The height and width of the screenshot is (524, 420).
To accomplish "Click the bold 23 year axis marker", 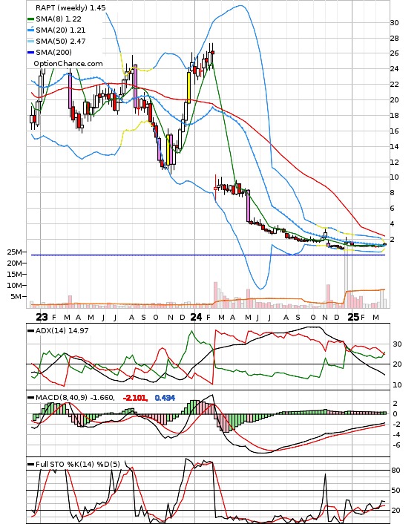I will tap(42, 317).
